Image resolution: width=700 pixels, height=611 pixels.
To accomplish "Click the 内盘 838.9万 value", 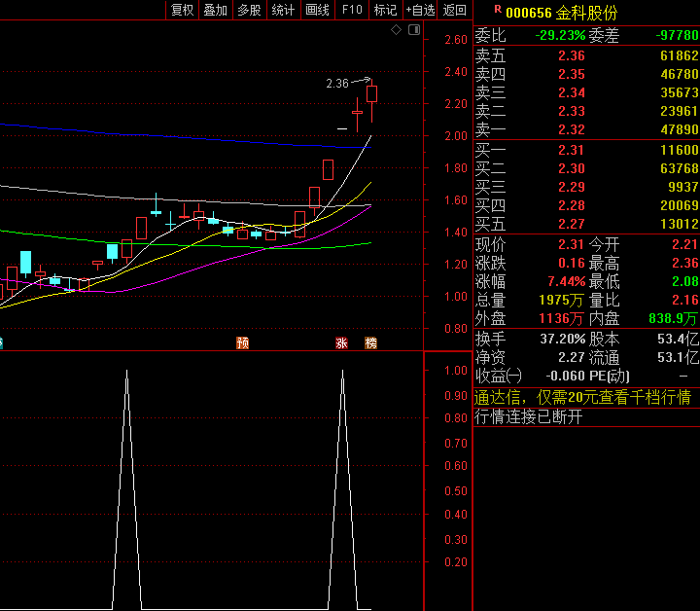I will click(x=673, y=319).
